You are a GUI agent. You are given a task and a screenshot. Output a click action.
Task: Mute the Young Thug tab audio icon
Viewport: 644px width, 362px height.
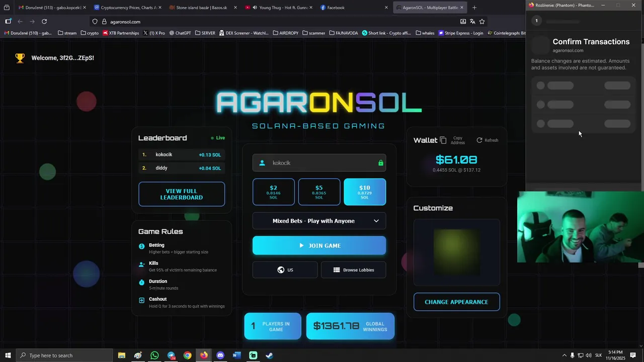tap(255, 8)
